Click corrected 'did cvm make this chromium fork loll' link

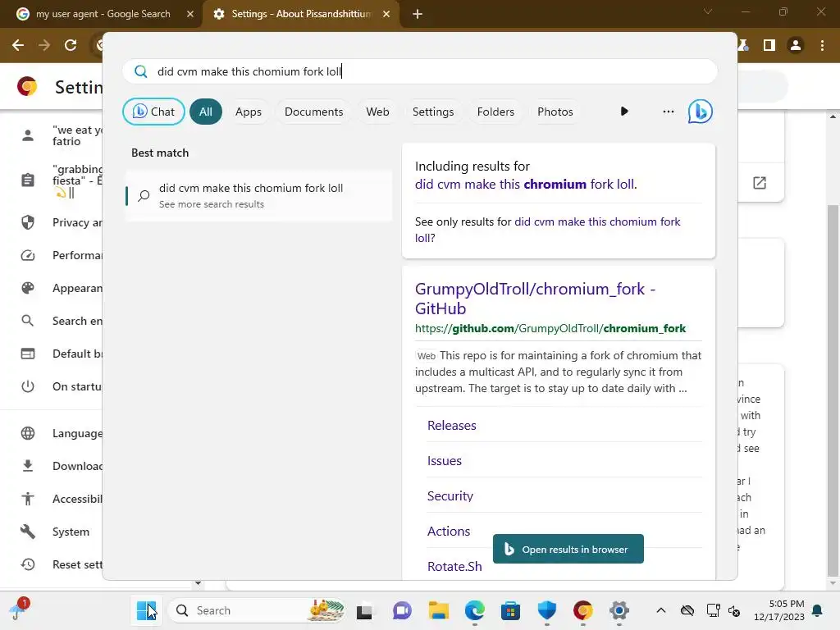[526, 185]
